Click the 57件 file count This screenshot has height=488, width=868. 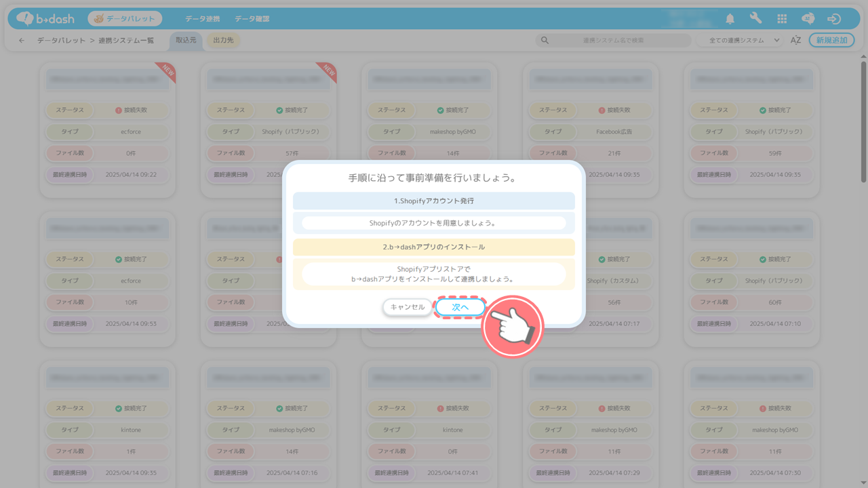click(292, 153)
